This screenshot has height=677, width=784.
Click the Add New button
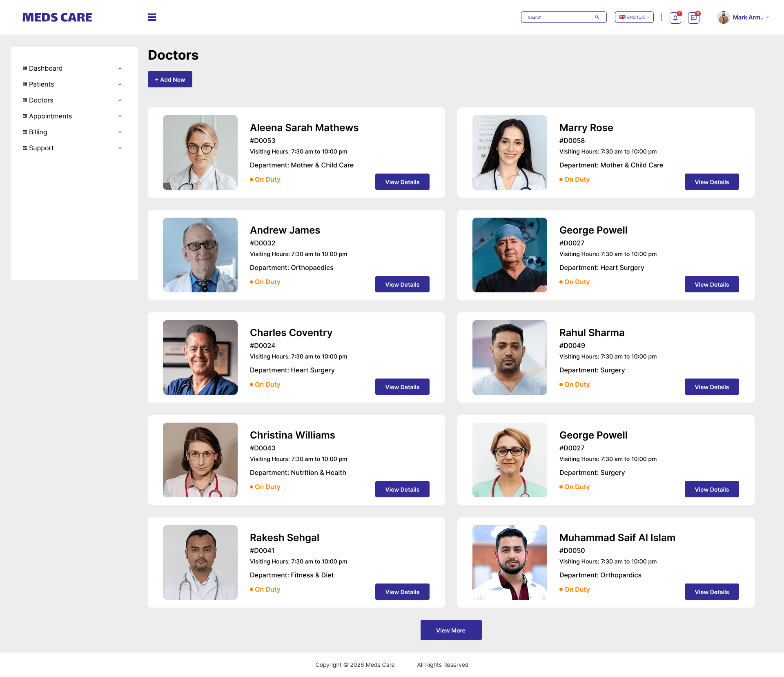tap(170, 79)
